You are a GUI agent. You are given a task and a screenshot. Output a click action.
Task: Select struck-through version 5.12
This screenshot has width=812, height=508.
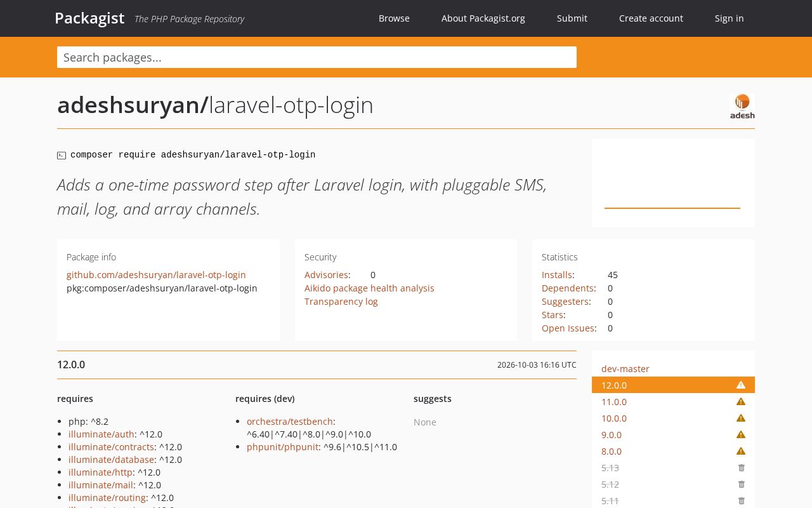(610, 485)
